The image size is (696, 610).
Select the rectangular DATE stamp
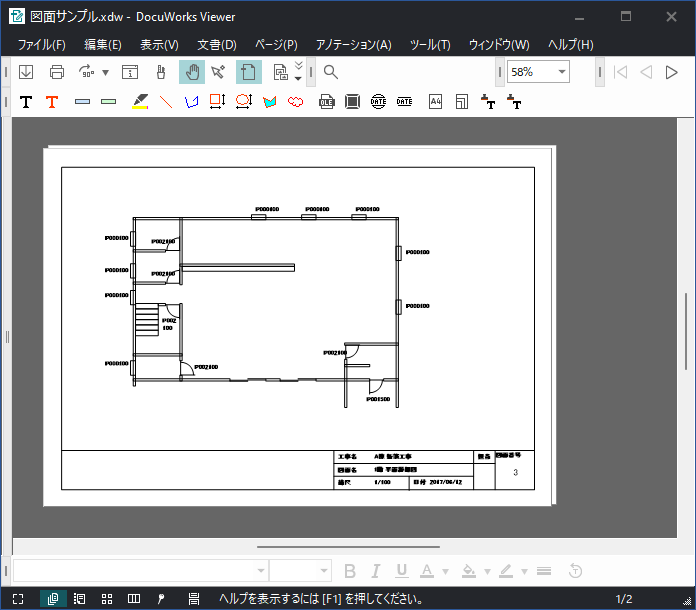(x=404, y=102)
